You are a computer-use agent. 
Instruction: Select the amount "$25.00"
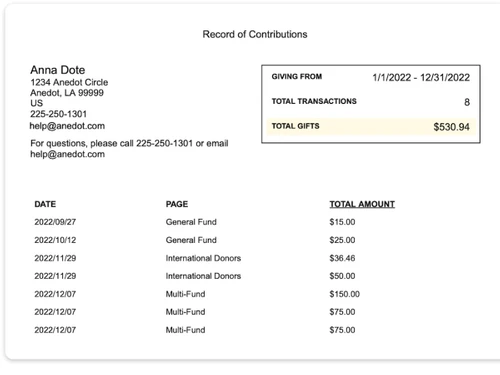coord(342,240)
